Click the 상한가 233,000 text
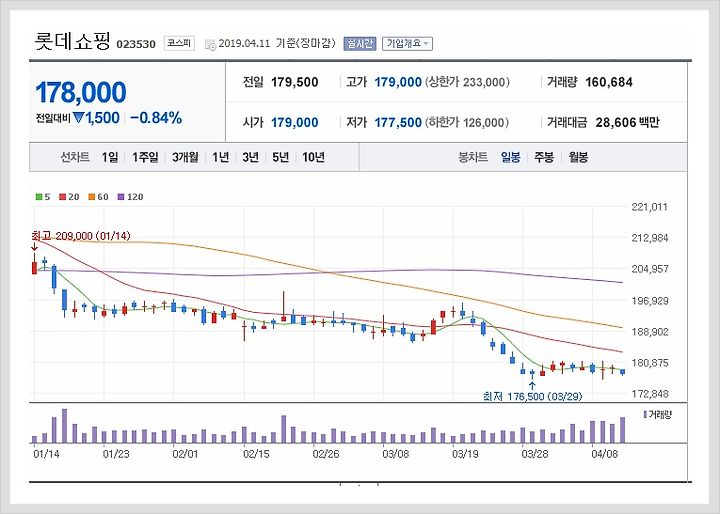The height and width of the screenshot is (514, 720). point(467,82)
